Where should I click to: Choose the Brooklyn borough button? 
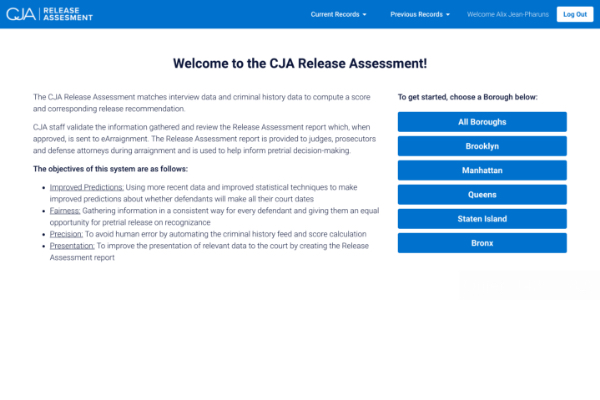[x=482, y=146]
